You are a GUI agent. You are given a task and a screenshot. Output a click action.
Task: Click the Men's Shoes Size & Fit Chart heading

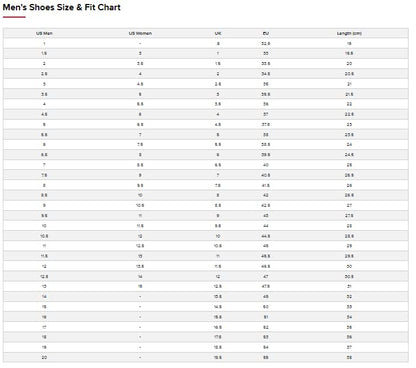point(62,7)
